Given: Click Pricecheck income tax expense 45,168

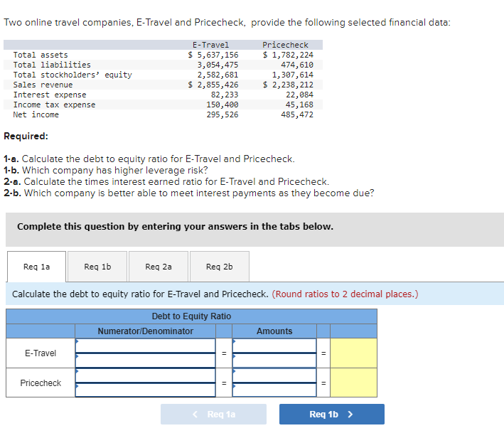Looking at the screenshot, I should pos(299,105).
